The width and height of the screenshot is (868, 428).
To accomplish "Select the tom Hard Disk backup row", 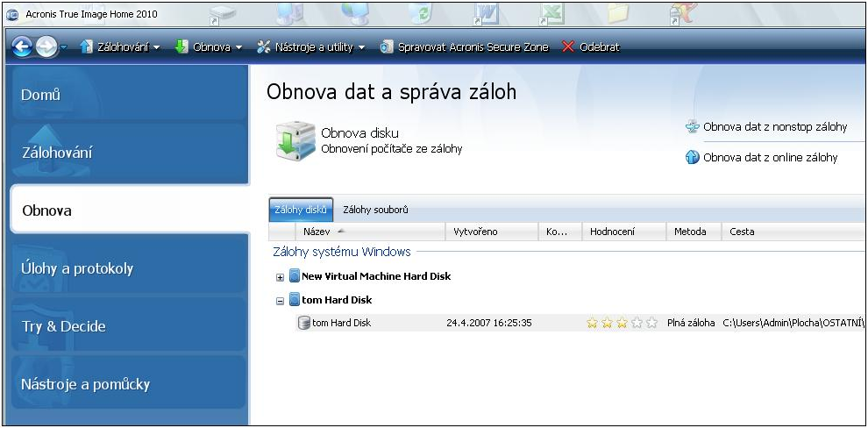I will (580, 323).
